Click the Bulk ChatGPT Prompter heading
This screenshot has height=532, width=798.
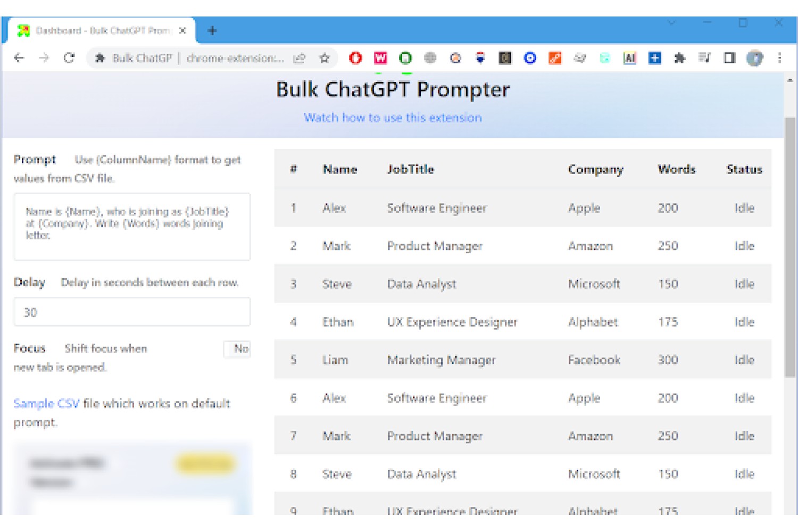point(393,89)
